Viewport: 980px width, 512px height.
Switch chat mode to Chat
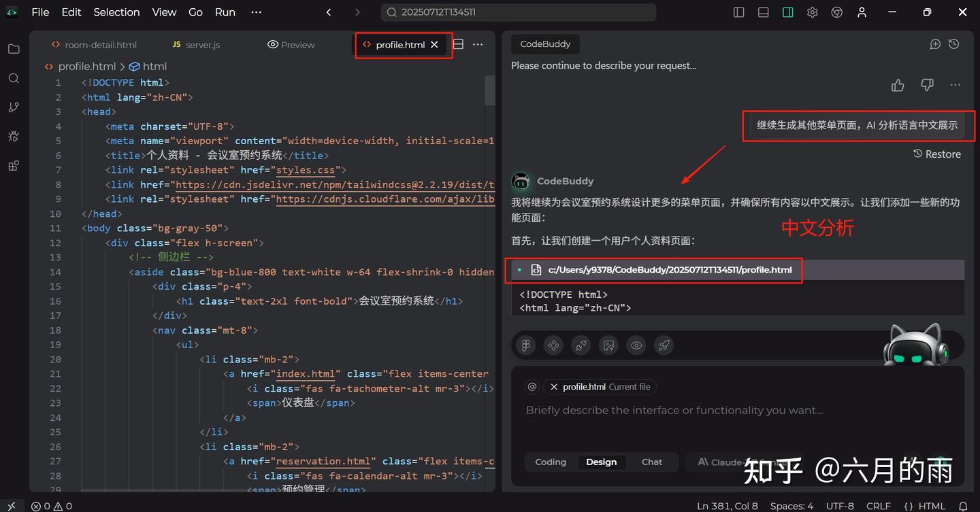652,462
